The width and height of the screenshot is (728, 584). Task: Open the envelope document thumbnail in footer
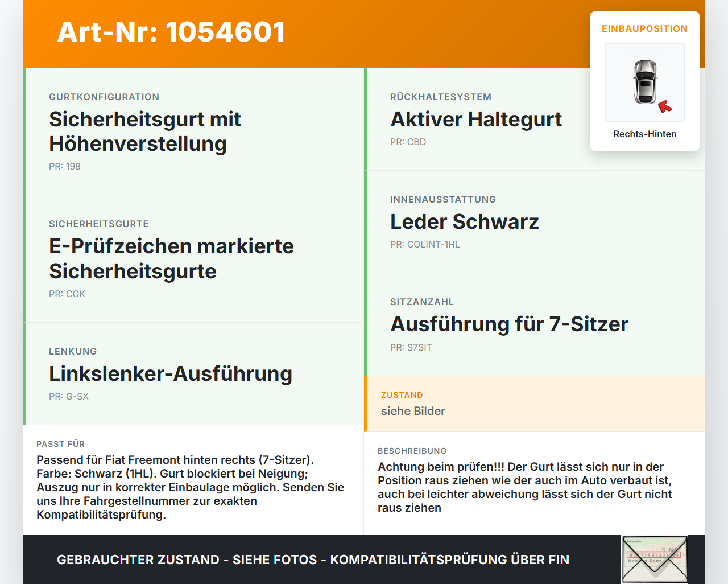655,560
